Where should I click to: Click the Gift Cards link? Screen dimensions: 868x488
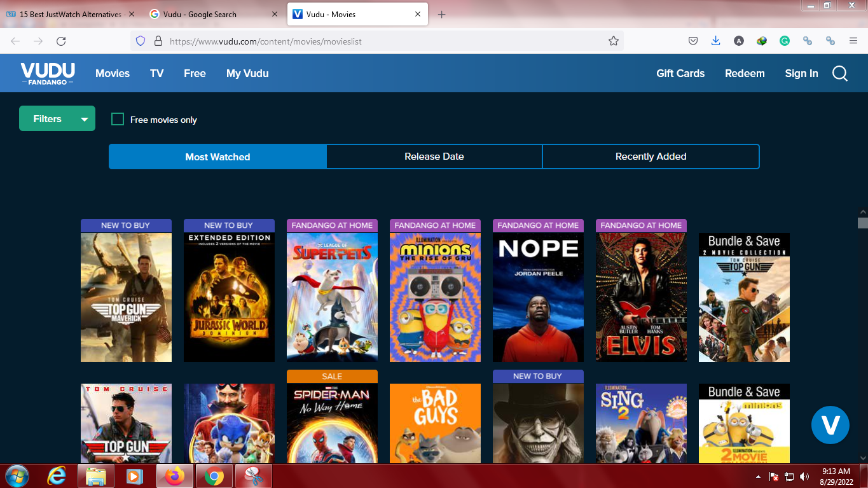680,73
